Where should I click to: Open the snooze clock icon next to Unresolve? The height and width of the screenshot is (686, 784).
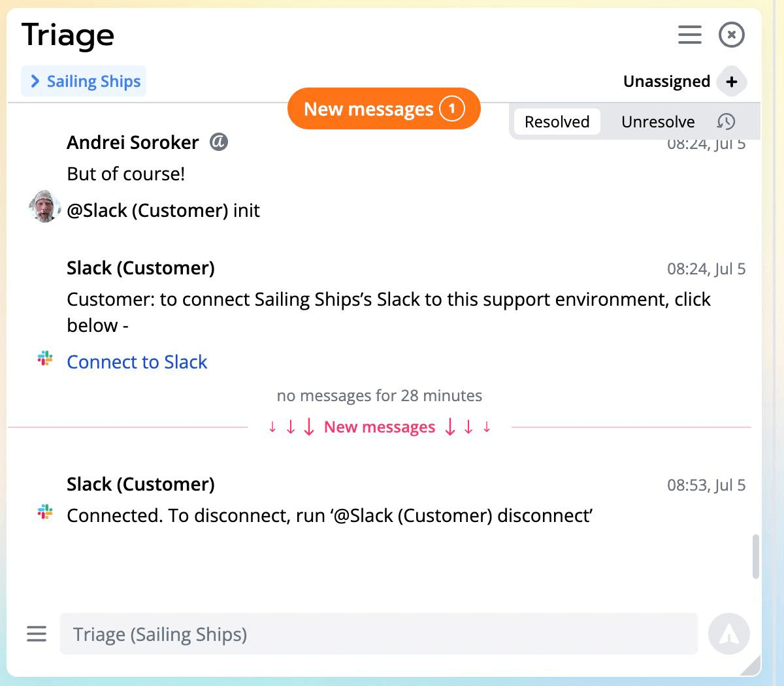pos(726,122)
